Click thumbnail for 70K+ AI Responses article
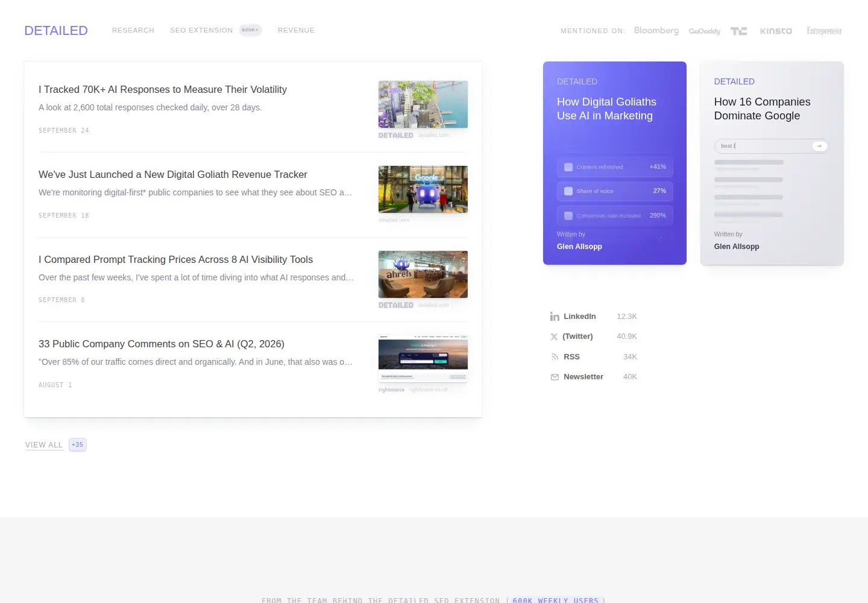Screen dimensions: 868x603 tap(423, 104)
